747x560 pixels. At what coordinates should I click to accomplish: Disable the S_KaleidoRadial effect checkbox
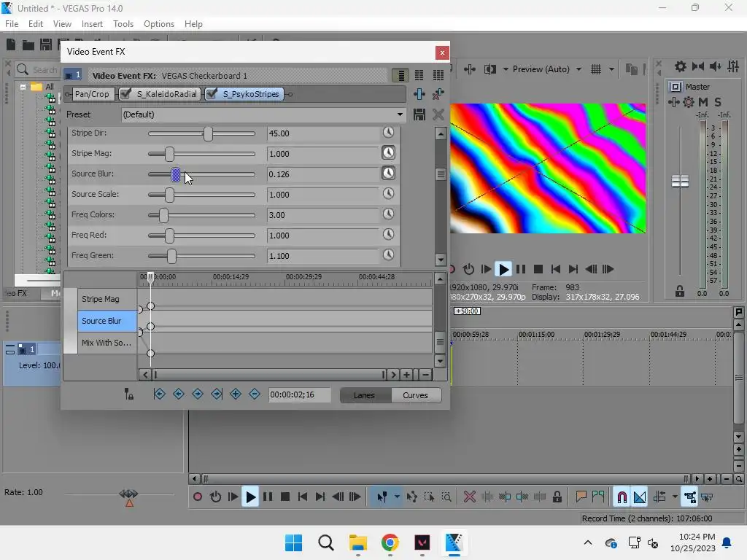pyautogui.click(x=125, y=94)
